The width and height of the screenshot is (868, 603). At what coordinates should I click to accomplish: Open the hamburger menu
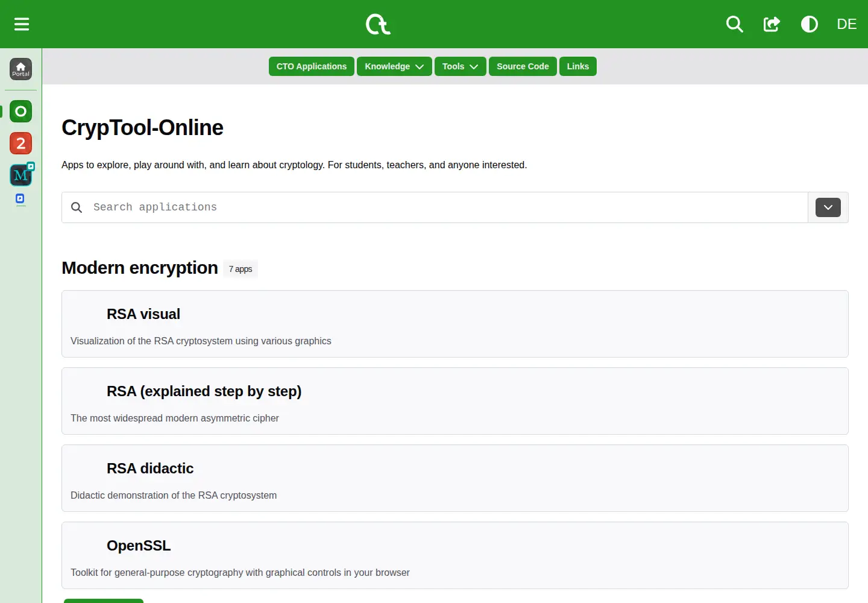click(x=22, y=24)
